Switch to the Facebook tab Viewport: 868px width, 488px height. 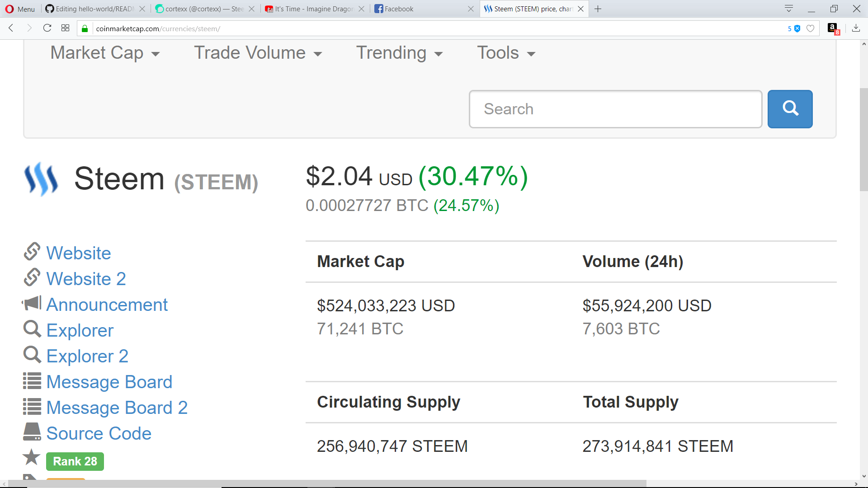423,9
